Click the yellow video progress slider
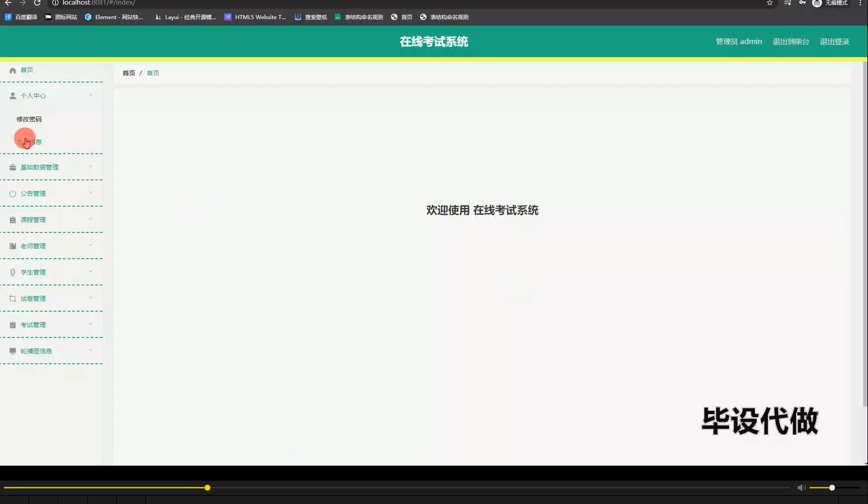This screenshot has width=868, height=504. (207, 487)
